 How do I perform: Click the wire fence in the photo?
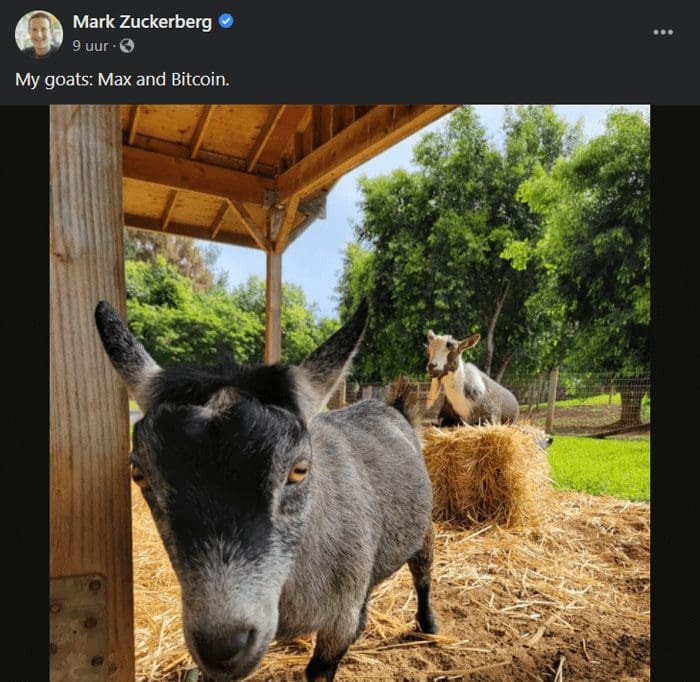tap(594, 397)
